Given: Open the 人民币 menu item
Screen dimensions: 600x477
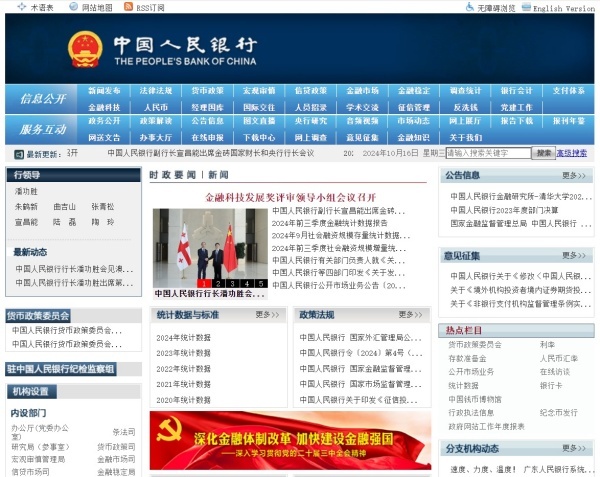Looking at the screenshot, I should (x=156, y=107).
